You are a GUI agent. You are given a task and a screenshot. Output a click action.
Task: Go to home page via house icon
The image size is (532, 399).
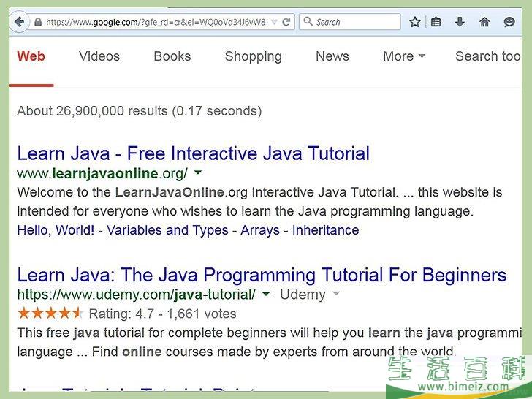(484, 22)
